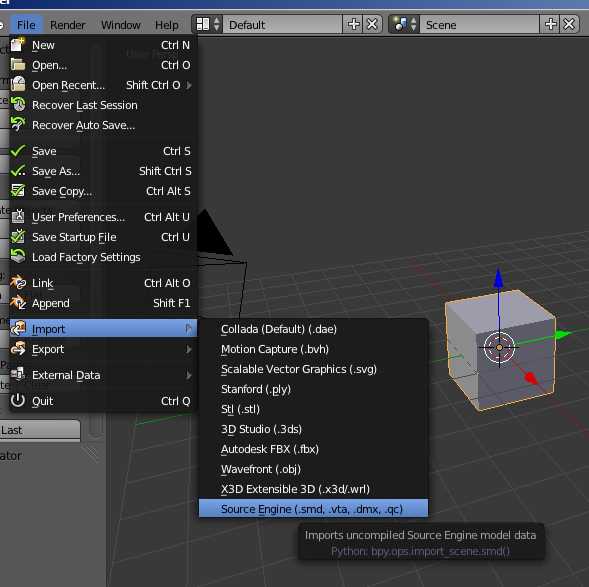Click the green Y-axis manipulator arrow
This screenshot has height=587, width=589.
(562, 334)
